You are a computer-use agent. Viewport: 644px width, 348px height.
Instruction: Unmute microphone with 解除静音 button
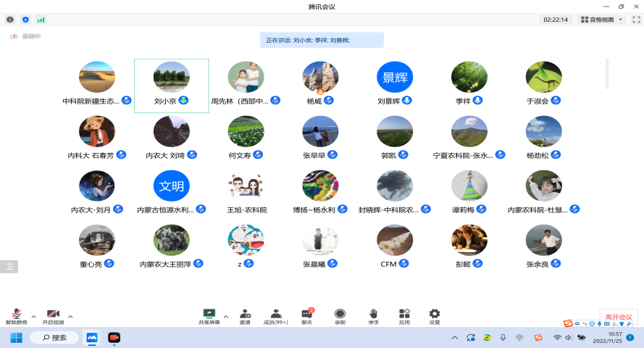[x=16, y=316]
